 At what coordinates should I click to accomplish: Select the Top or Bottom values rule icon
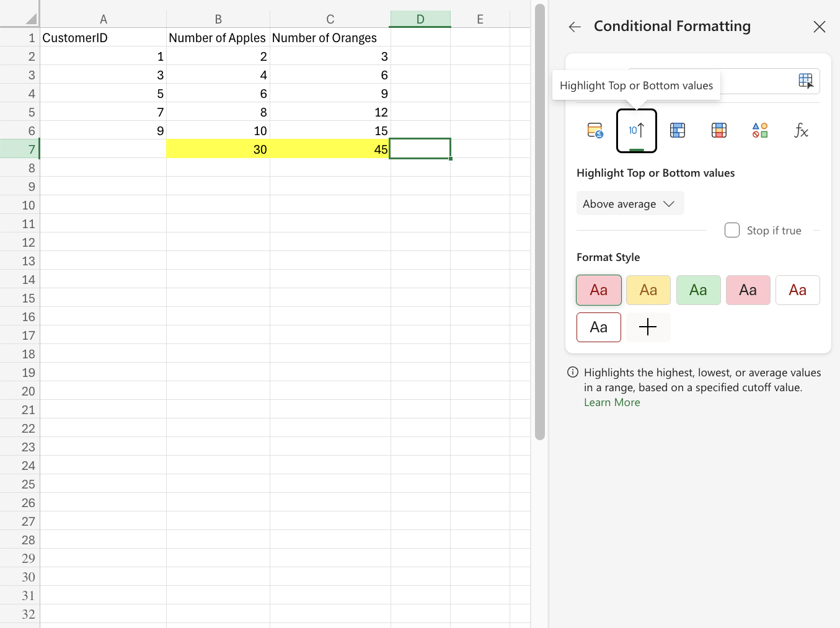click(636, 131)
